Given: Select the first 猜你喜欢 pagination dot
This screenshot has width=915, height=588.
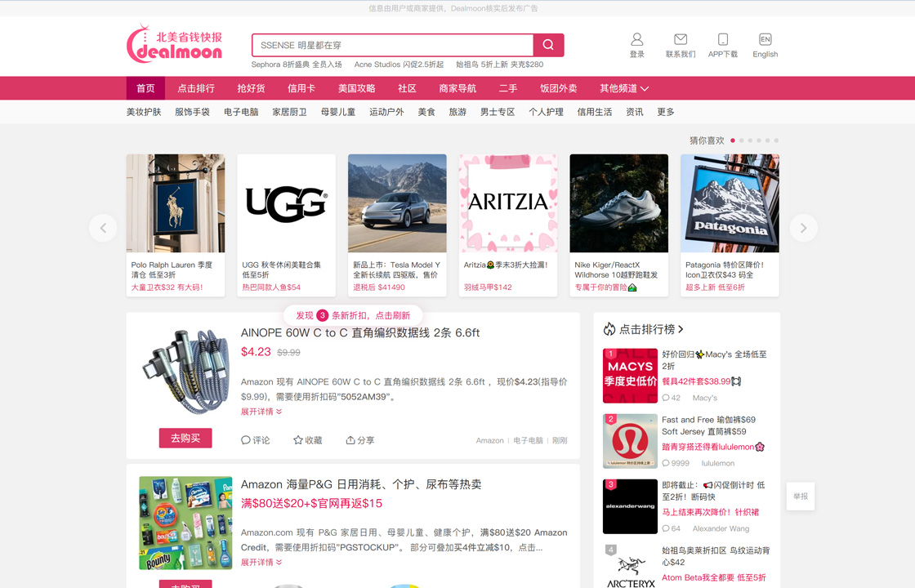Looking at the screenshot, I should 733,140.
